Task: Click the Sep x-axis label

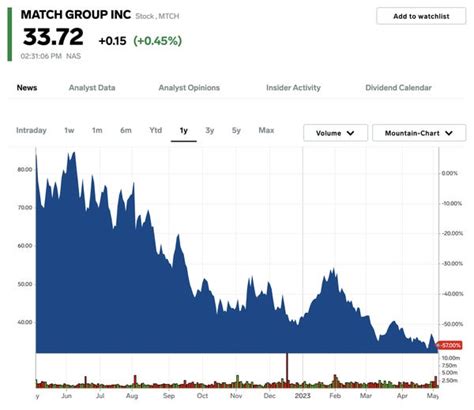Action: point(169,396)
